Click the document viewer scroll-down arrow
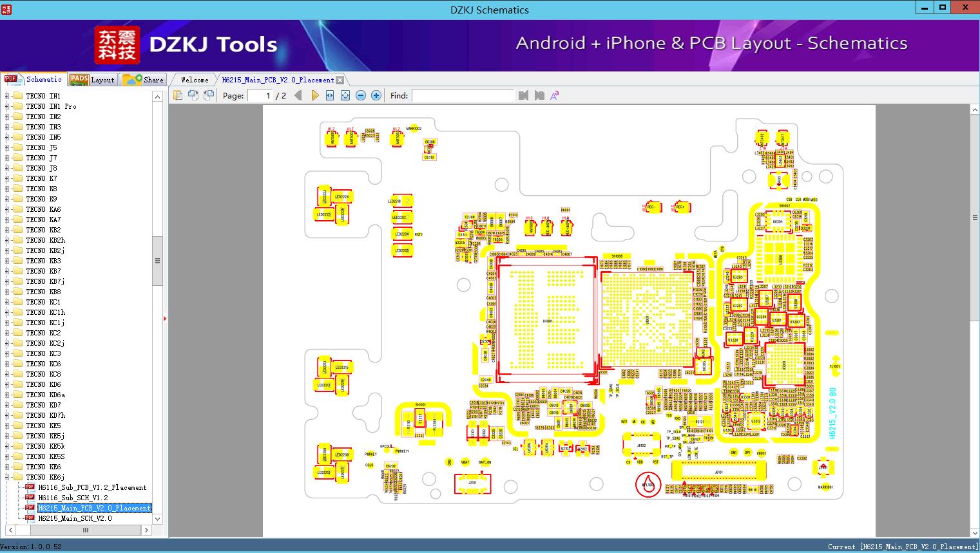This screenshot has height=553, width=980. [x=975, y=532]
